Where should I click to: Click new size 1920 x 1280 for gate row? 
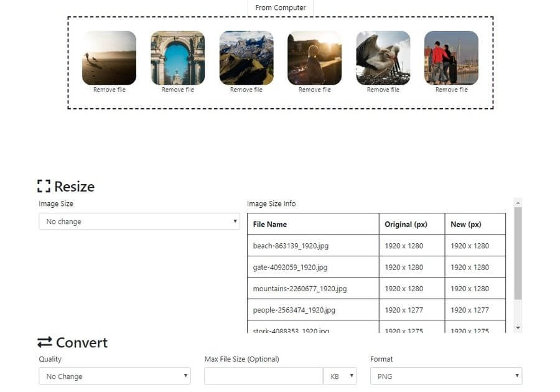(475, 267)
